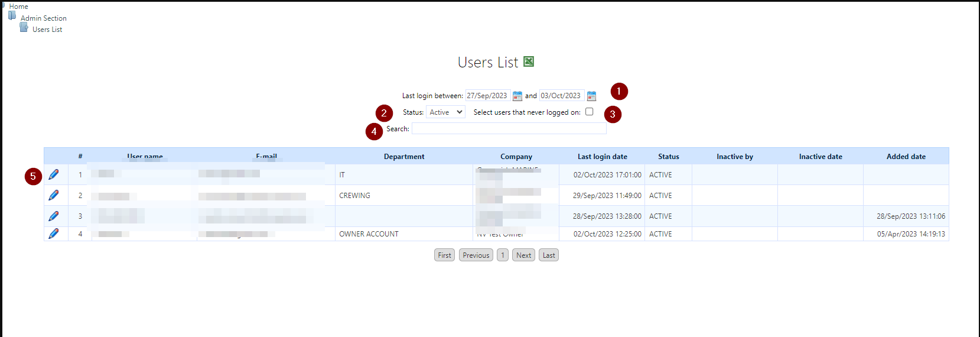Select page 1 in pagination
The height and width of the screenshot is (337, 980).
pos(502,255)
